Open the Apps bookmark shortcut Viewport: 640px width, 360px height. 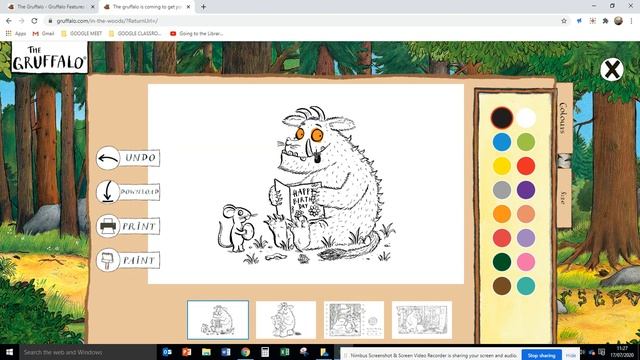[x=16, y=33]
